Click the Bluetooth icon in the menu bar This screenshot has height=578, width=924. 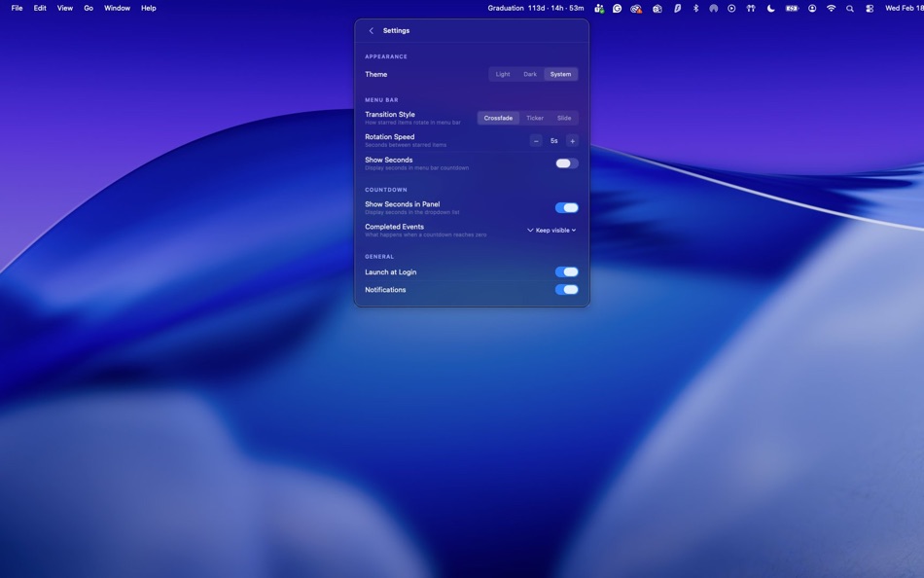(694, 7)
